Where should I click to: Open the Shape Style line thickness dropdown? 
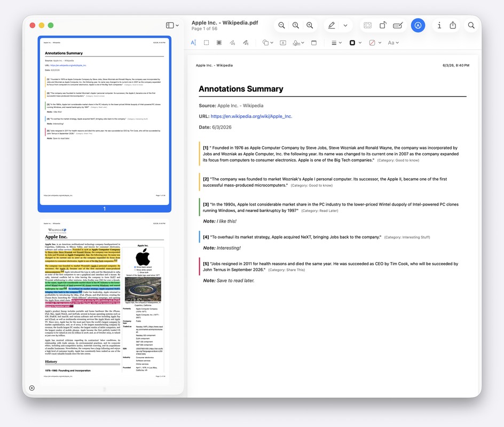(x=336, y=43)
